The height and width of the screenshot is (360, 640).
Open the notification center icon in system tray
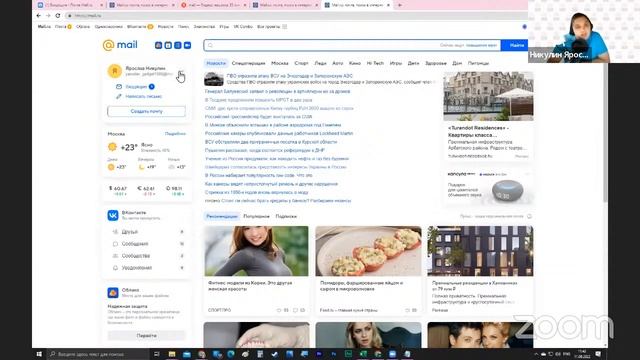[598, 354]
